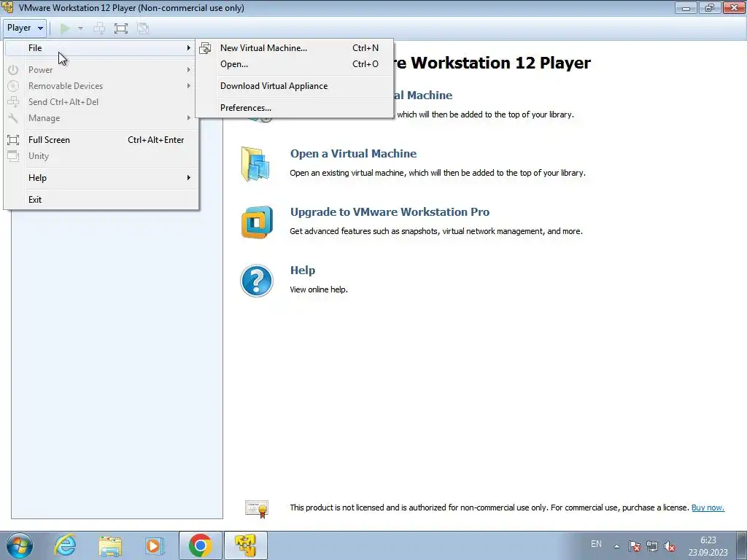The width and height of the screenshot is (747, 560).
Task: Open the Power submenu
Action: pyautogui.click(x=101, y=70)
